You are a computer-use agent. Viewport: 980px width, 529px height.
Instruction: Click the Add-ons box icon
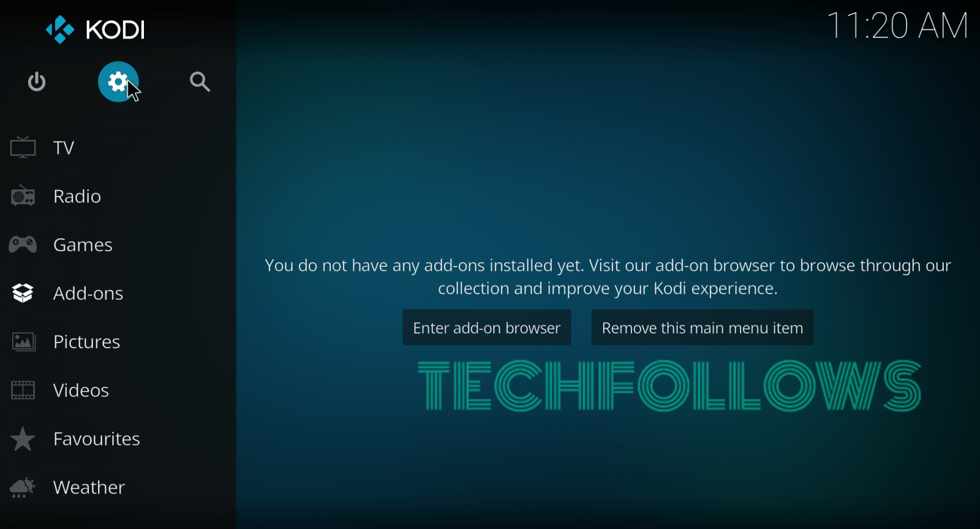coord(23,293)
